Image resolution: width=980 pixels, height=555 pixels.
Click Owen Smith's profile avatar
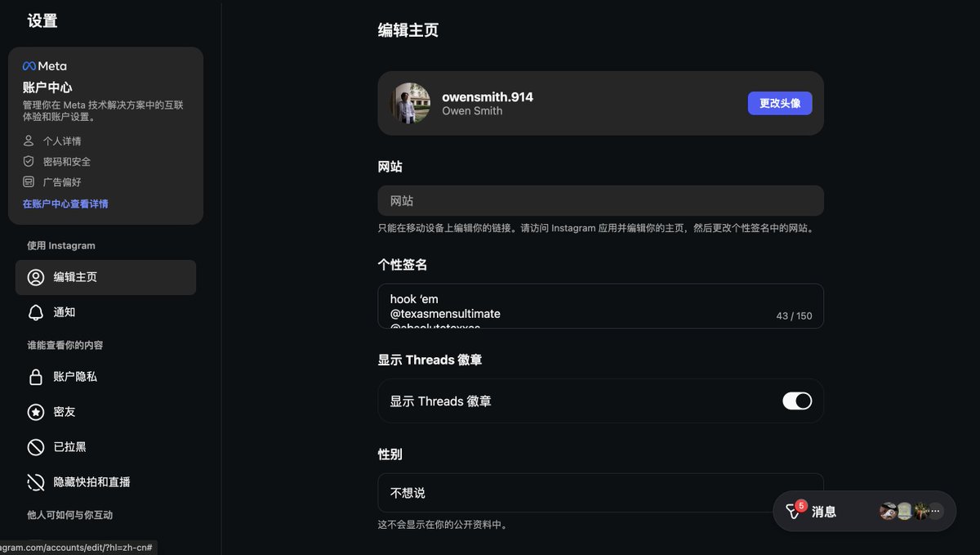point(410,103)
